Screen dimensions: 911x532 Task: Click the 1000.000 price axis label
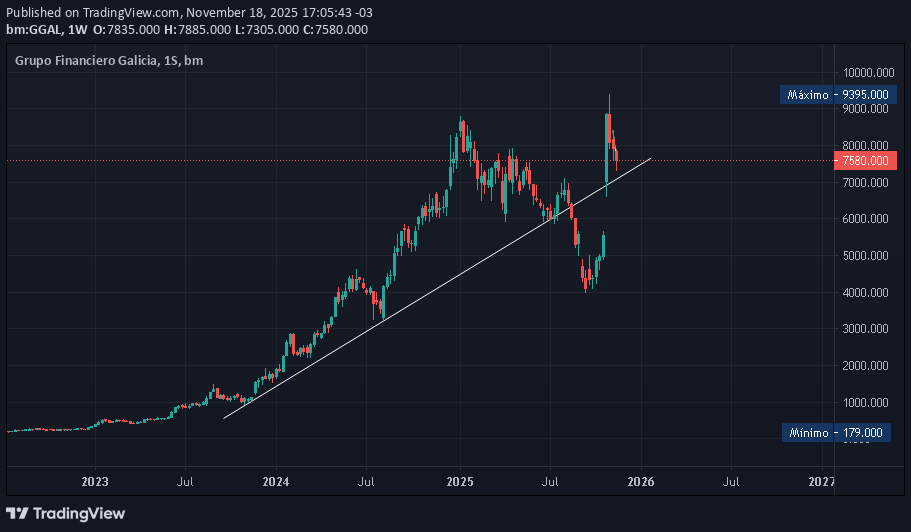pos(868,403)
